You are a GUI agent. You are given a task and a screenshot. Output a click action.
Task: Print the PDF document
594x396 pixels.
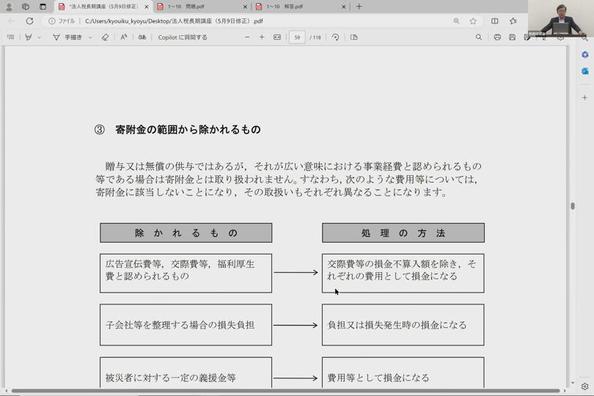(x=497, y=37)
